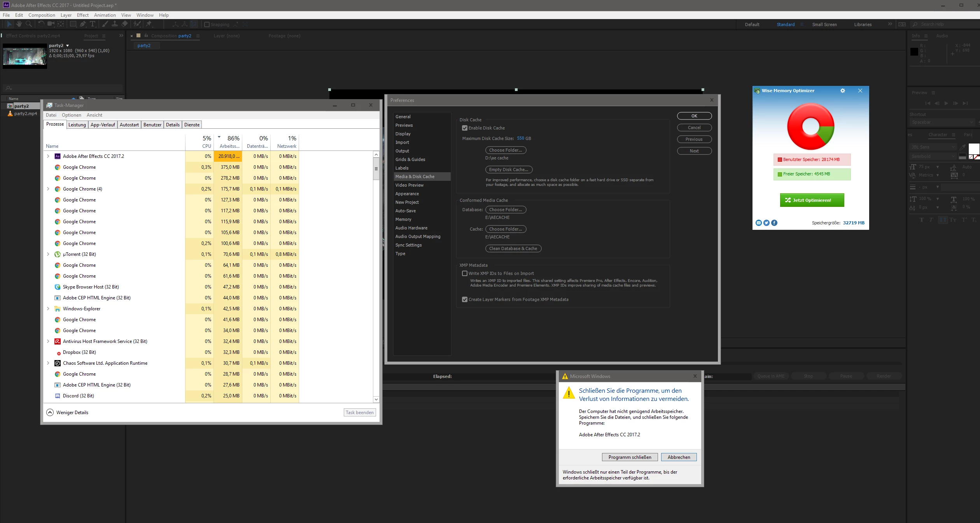Expand the Google Chrome (4) process group

pos(48,189)
